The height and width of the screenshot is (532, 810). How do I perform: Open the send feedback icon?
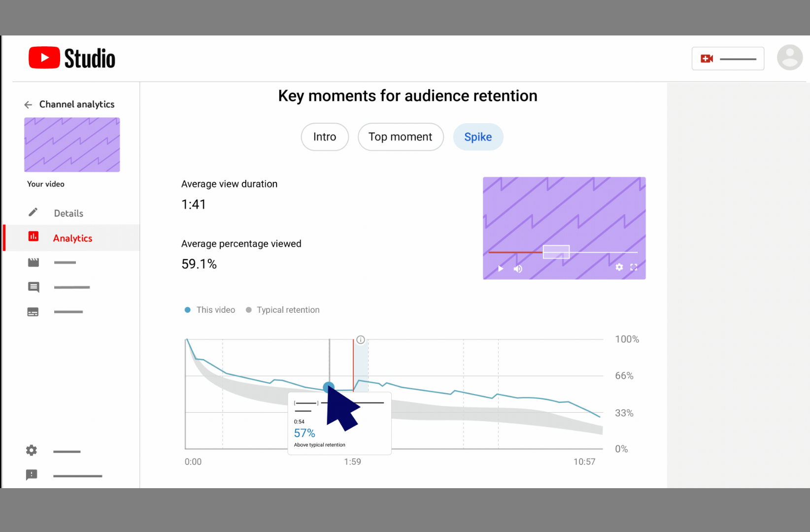click(32, 475)
